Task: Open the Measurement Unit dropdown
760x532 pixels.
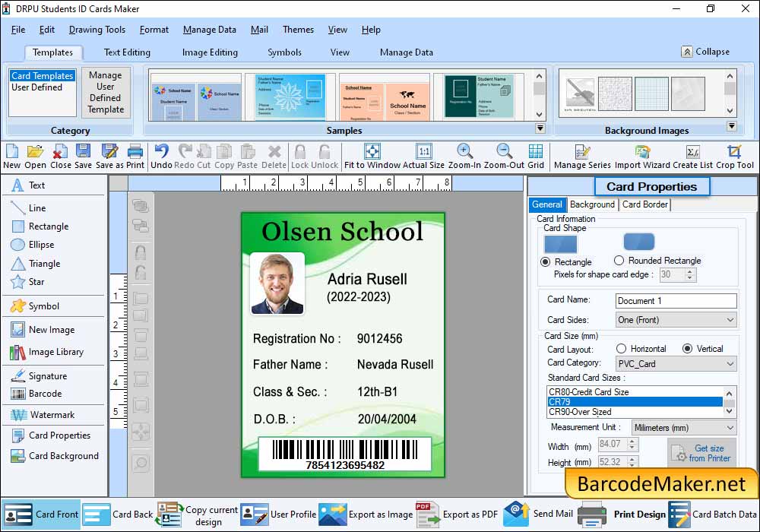Action: pos(683,427)
